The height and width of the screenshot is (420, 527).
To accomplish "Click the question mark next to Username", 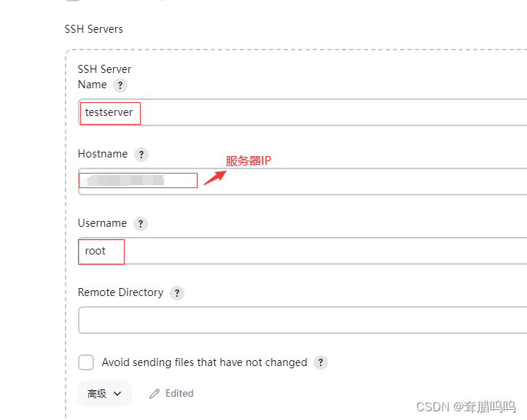I will point(141,224).
